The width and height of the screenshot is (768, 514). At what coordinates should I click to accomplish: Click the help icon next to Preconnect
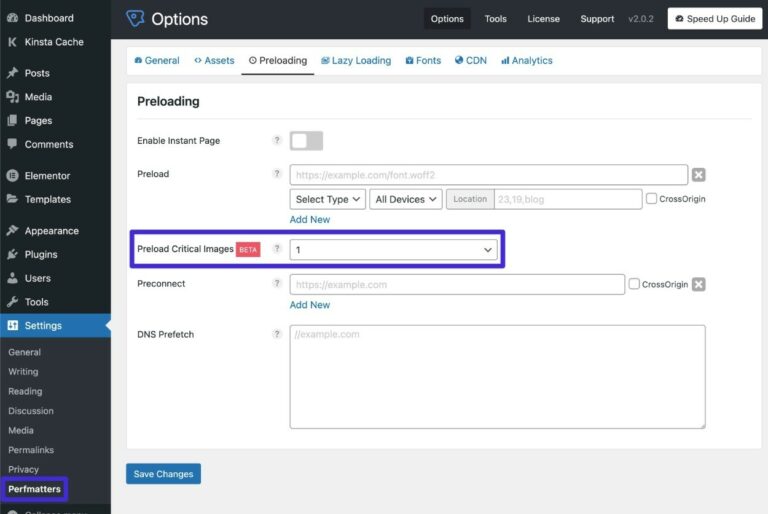tap(277, 284)
